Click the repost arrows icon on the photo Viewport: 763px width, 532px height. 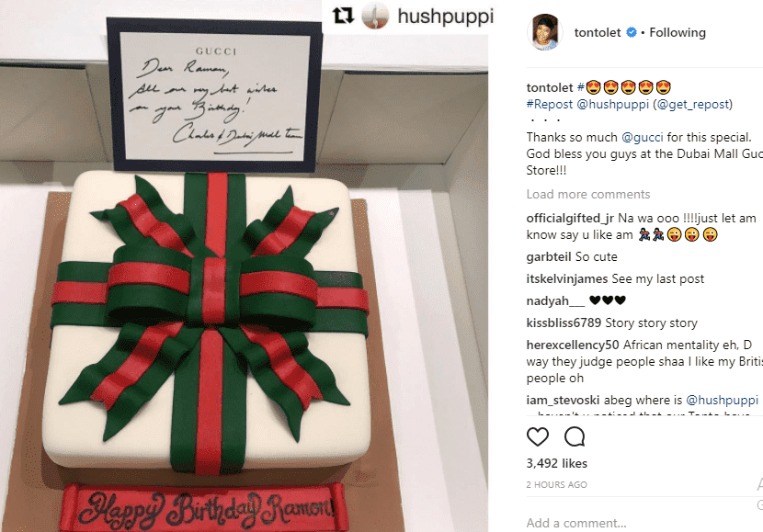pos(343,16)
